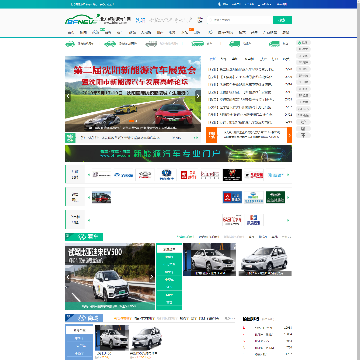The width and height of the screenshot is (360, 360).
Task: Open the black-background brand logo
Action: [232, 175]
